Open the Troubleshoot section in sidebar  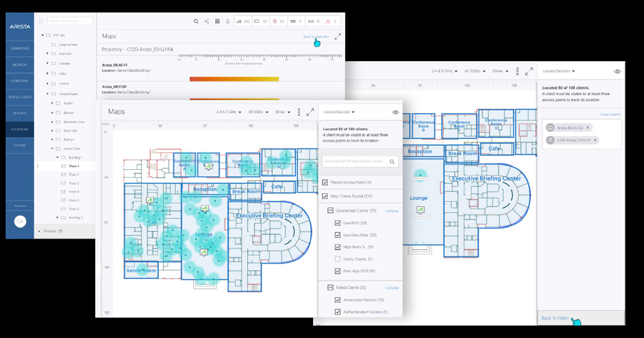20,97
